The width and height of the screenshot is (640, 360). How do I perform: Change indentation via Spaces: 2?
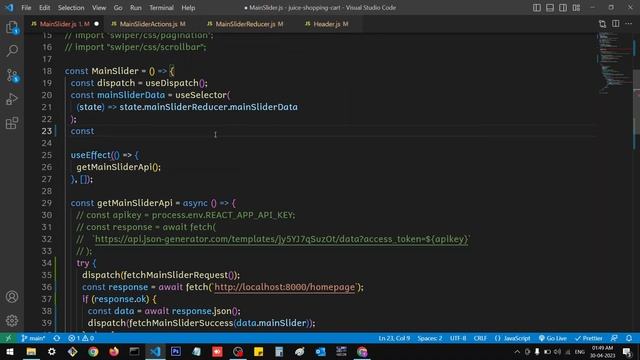point(429,338)
